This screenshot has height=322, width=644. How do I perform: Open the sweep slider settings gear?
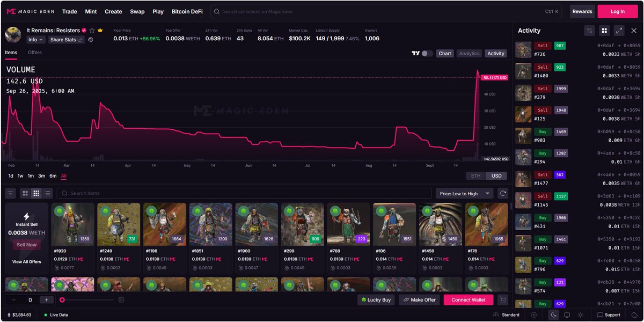[121, 300]
